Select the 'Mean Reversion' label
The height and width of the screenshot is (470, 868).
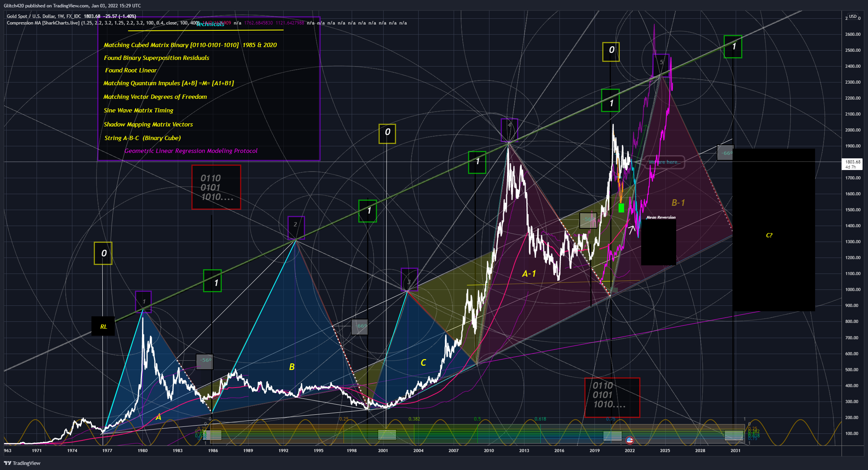coord(661,217)
